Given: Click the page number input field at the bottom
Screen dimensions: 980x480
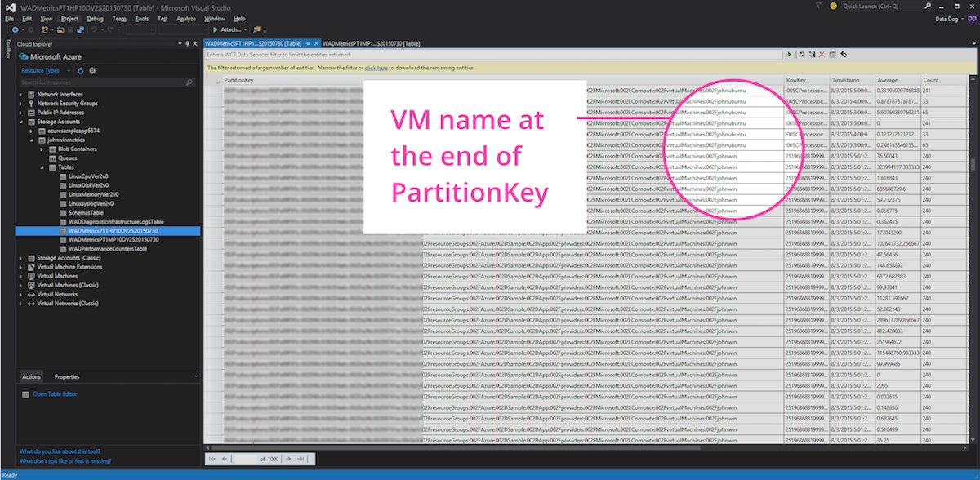Looking at the screenshot, I should tap(245, 459).
